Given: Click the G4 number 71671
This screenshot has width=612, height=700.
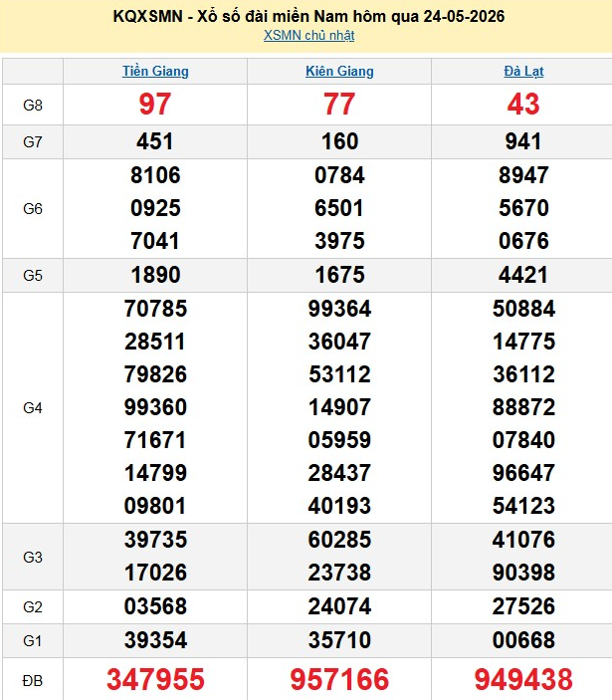Looking at the screenshot, I should click(x=155, y=440).
